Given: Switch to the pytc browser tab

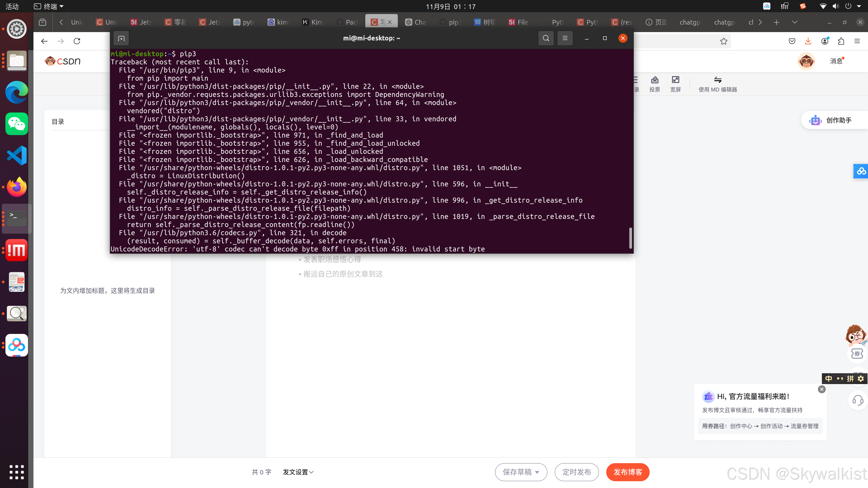Looking at the screenshot, I should [244, 22].
